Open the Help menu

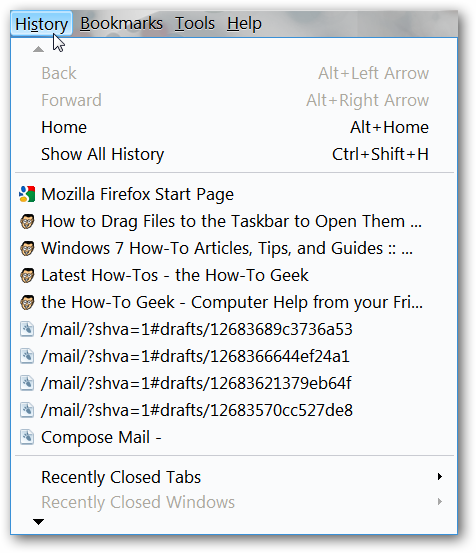[244, 24]
